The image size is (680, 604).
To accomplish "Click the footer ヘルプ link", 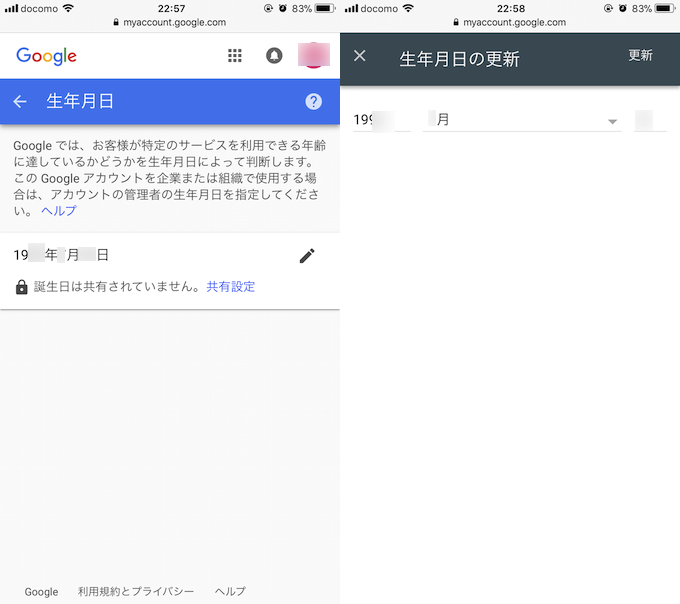I will 230,592.
